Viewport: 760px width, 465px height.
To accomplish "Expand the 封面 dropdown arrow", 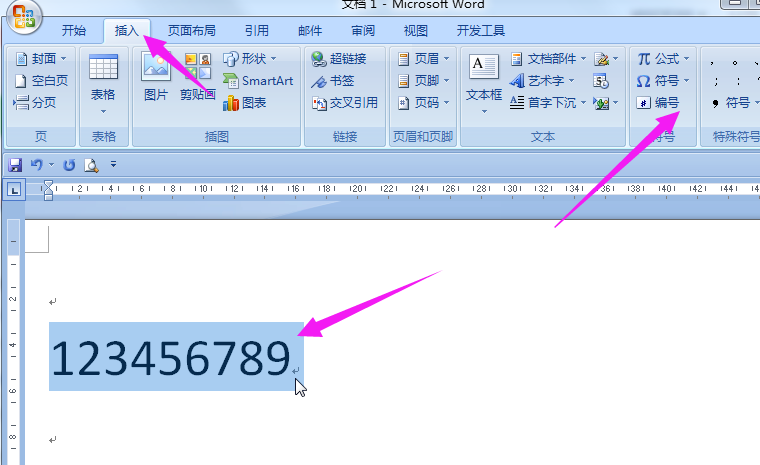I will [x=63, y=59].
